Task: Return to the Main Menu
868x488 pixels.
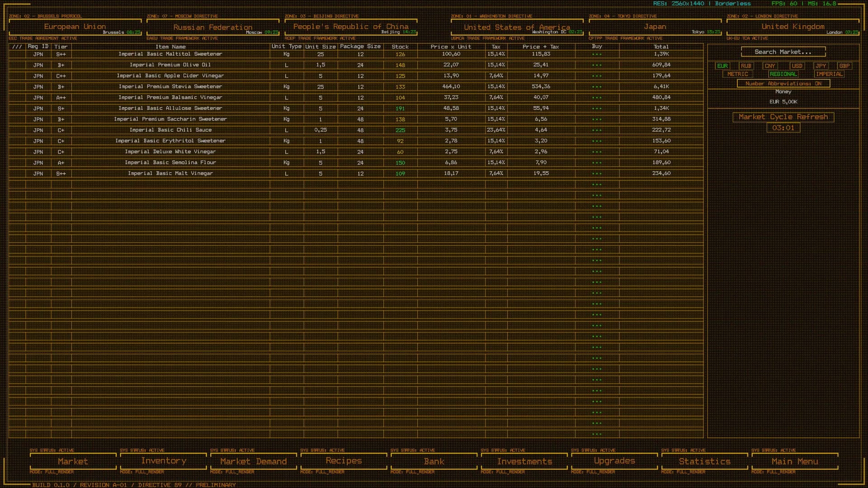Action: tap(795, 461)
